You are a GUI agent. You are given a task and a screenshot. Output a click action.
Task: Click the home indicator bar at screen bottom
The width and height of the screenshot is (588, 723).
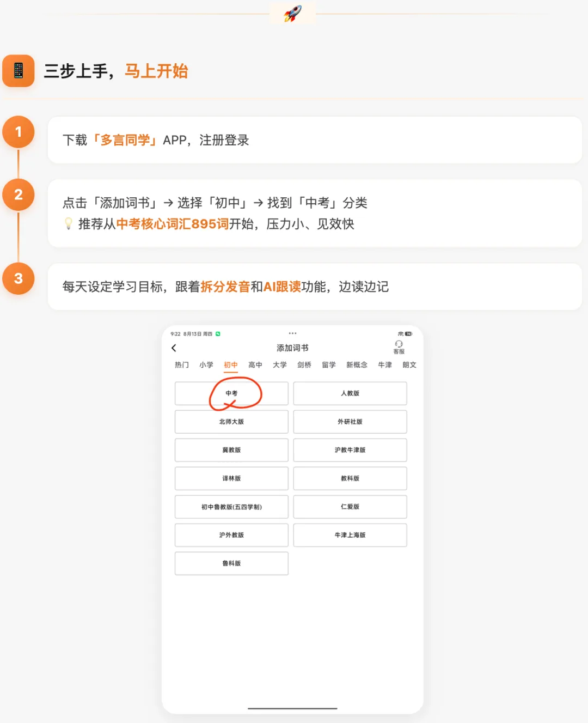pyautogui.click(x=292, y=708)
